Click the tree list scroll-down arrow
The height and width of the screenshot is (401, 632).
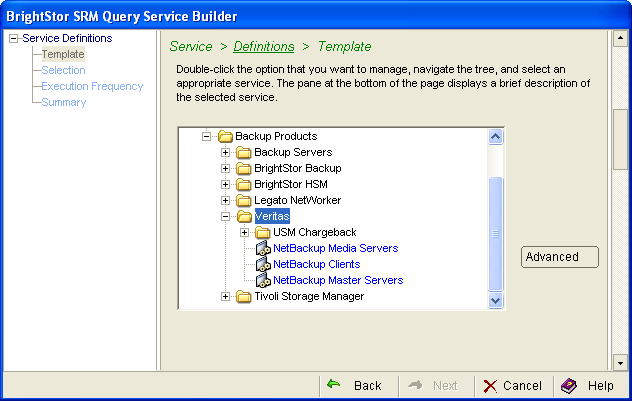click(495, 300)
